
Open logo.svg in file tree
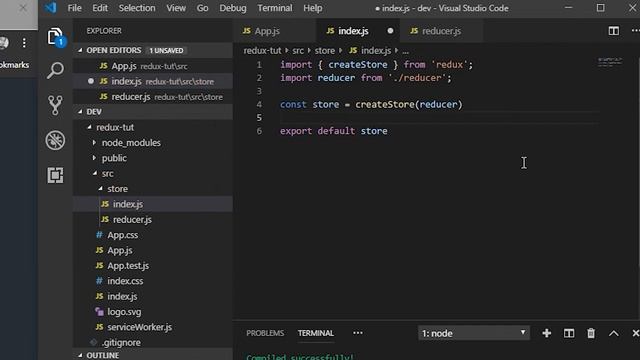point(153,312)
